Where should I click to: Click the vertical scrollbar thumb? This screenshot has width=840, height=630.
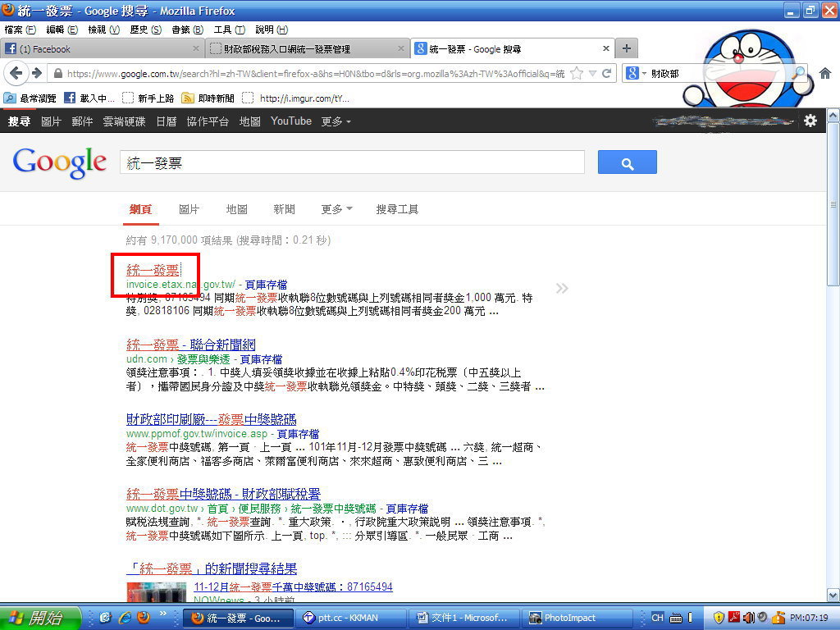click(833, 203)
